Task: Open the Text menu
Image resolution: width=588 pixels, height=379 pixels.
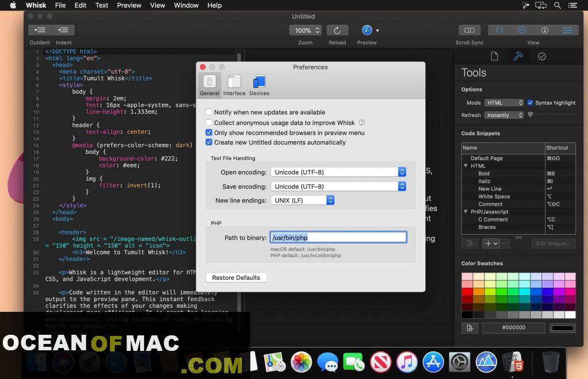Action: (x=101, y=5)
